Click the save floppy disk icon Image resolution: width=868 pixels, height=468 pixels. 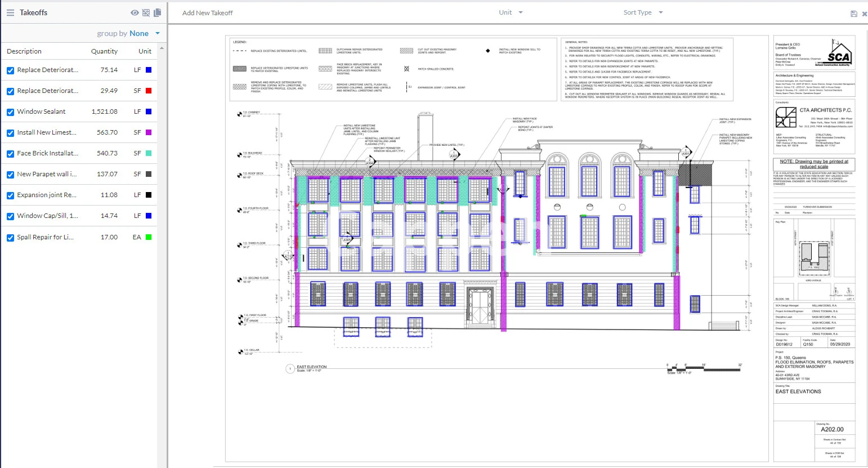(x=853, y=14)
